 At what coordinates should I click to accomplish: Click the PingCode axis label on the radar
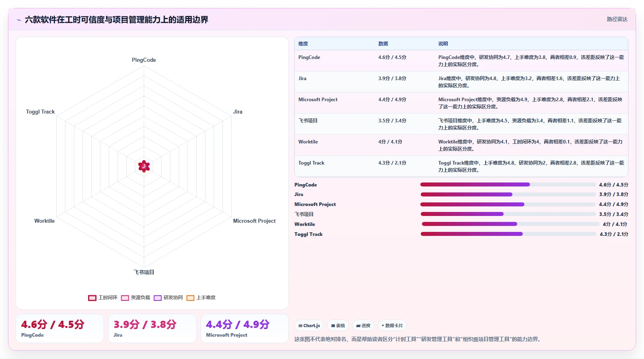point(144,60)
